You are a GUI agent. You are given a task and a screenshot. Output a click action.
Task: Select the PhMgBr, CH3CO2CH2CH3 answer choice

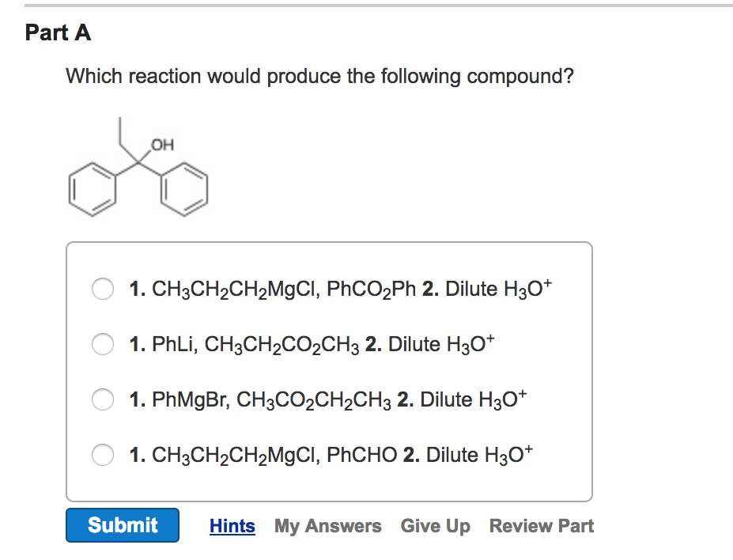(x=102, y=399)
